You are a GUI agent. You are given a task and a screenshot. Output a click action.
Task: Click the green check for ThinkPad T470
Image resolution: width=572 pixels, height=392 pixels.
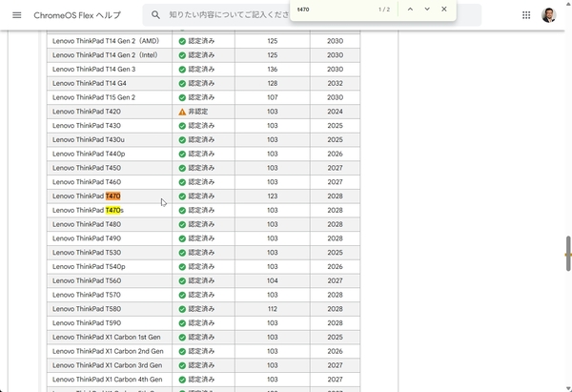[182, 196]
